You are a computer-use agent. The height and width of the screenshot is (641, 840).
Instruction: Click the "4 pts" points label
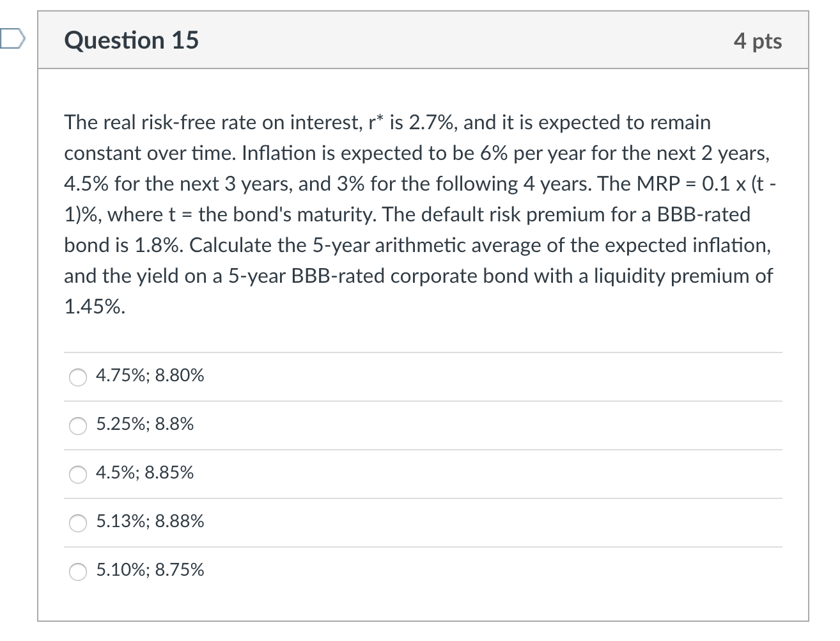758,41
